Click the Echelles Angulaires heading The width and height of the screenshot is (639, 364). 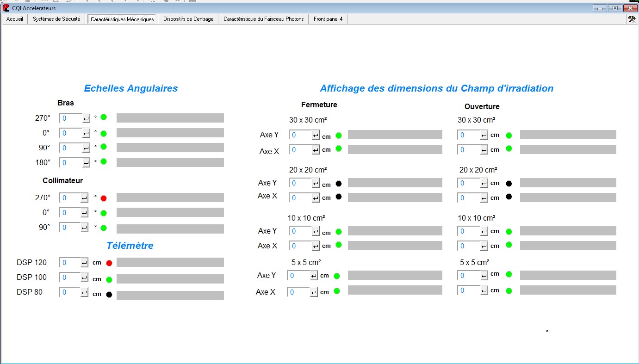131,88
